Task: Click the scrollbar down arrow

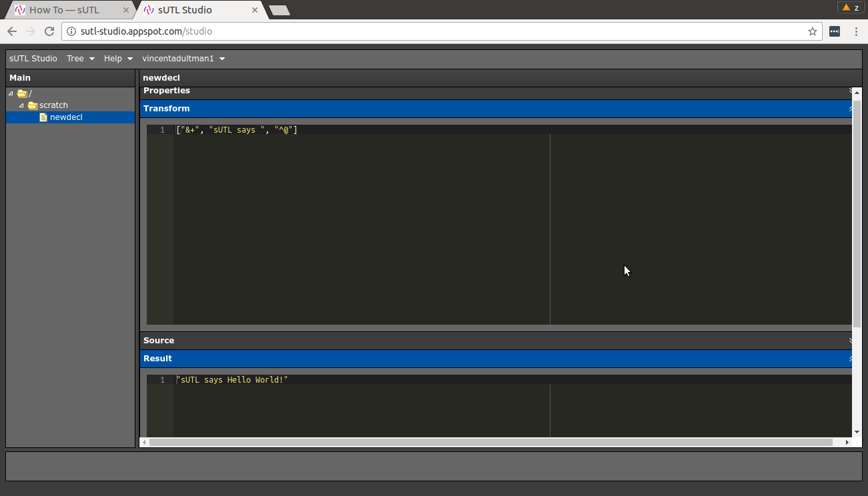Action: 857,433
